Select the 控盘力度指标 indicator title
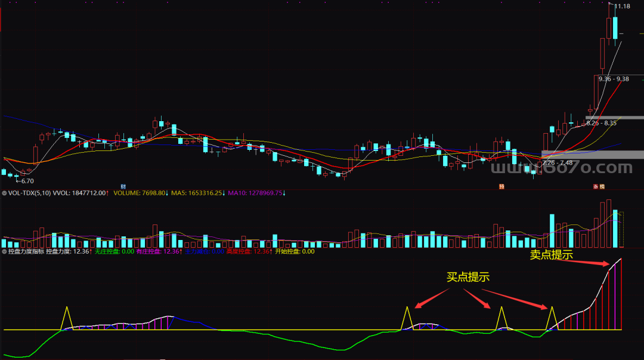Screen dimensions: 644x360 pos(26,252)
